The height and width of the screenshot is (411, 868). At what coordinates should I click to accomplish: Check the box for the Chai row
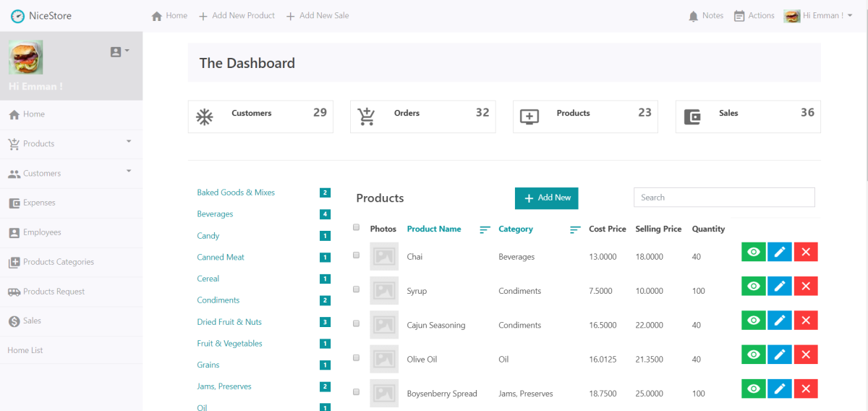pyautogui.click(x=356, y=255)
